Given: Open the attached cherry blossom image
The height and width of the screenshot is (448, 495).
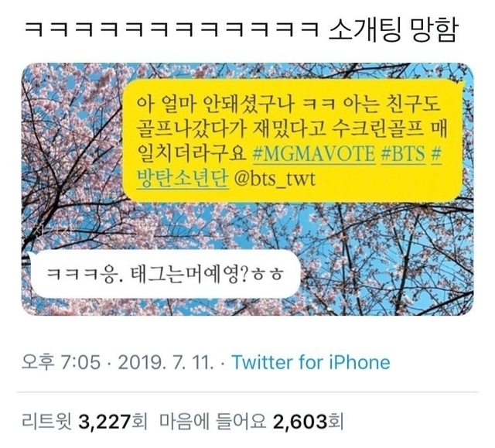Looking at the screenshot, I should point(247,189).
